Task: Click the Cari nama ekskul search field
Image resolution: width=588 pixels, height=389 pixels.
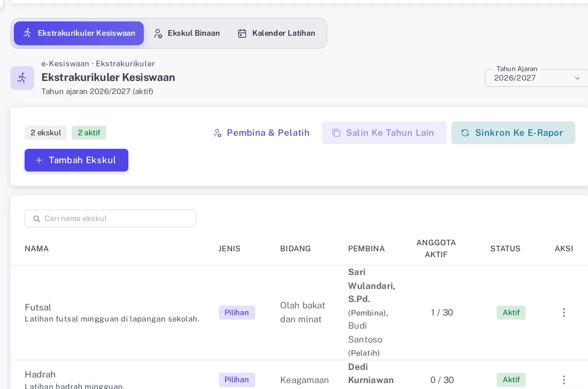Action: [110, 219]
